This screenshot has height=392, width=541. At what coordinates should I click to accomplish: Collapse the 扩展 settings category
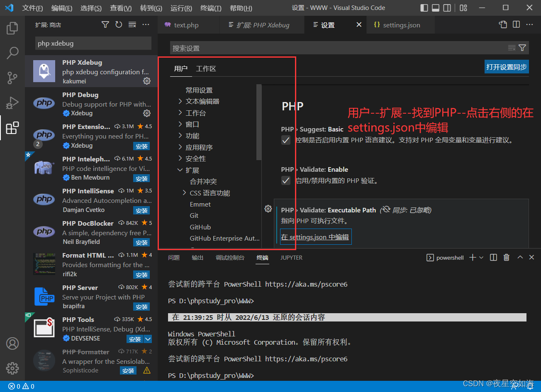180,170
